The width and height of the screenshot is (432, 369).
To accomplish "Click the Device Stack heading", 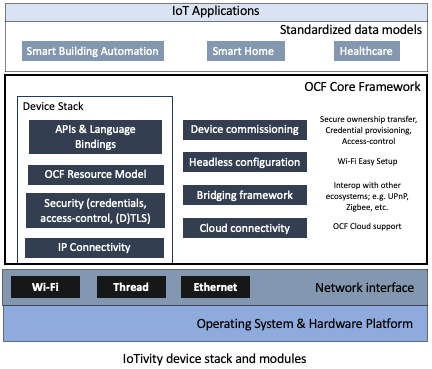I will click(x=53, y=106).
